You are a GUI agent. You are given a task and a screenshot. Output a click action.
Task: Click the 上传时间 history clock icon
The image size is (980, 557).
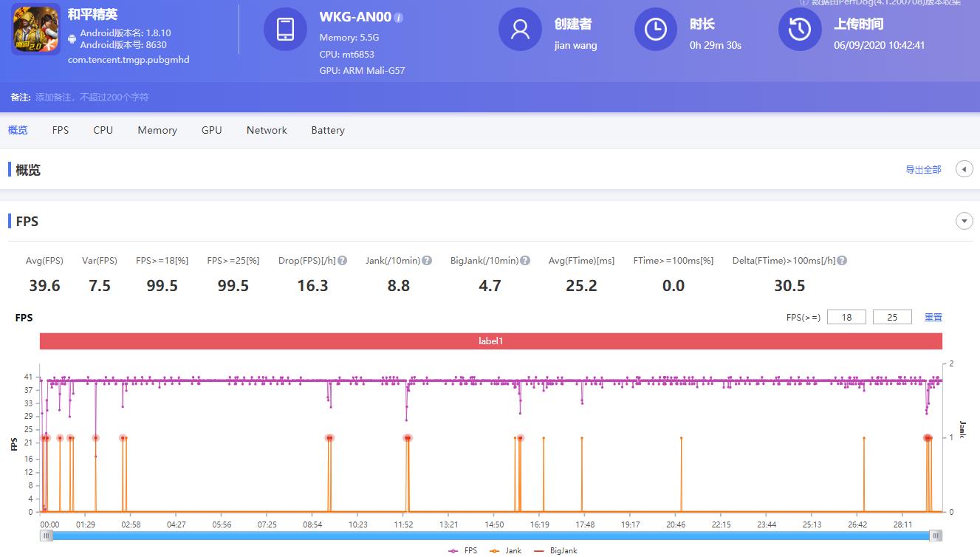(x=799, y=30)
